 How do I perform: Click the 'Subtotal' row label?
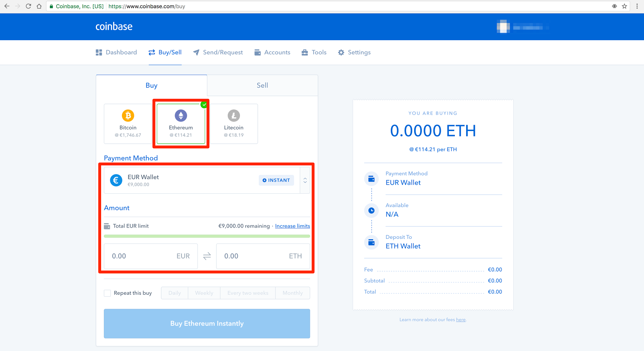tap(374, 281)
